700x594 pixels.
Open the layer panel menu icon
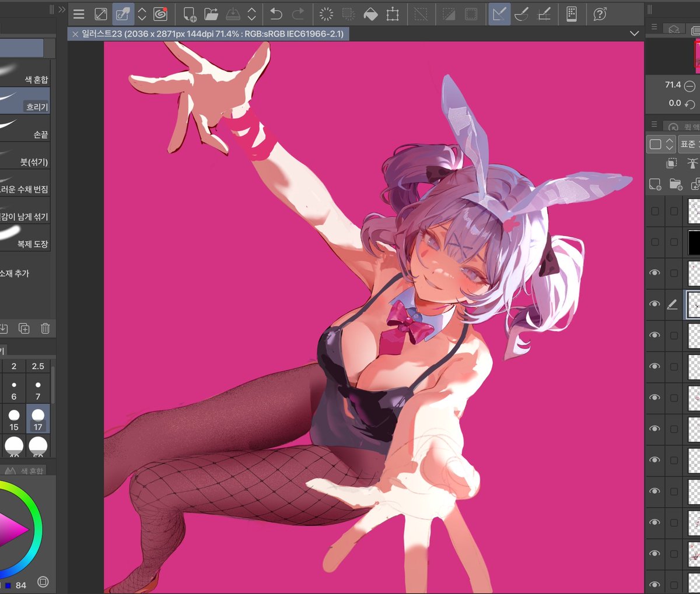(x=654, y=125)
